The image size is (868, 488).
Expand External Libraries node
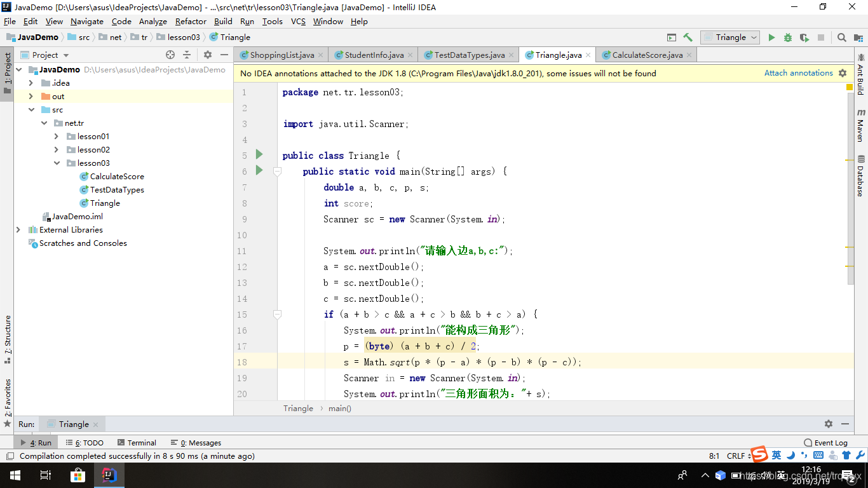coord(18,230)
